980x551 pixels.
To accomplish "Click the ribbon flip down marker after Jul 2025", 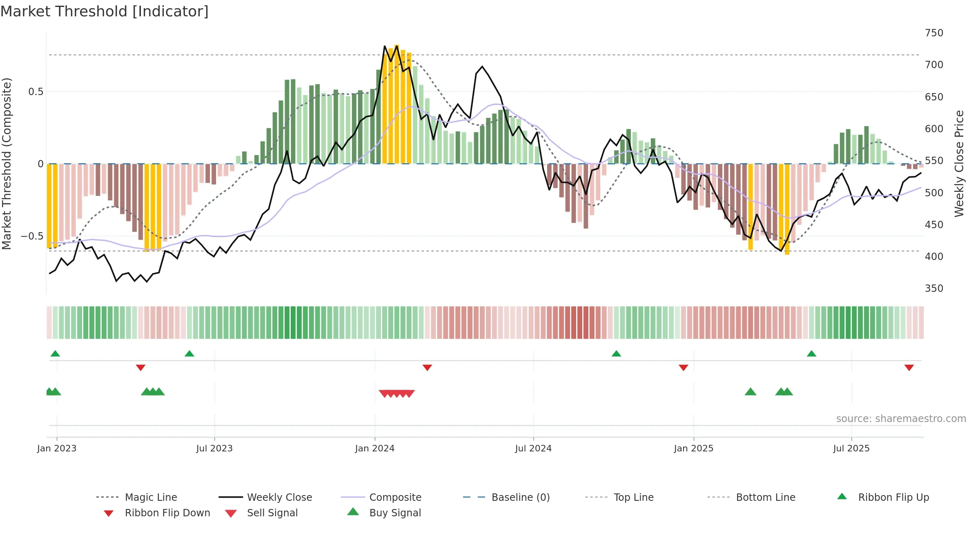I will point(909,368).
